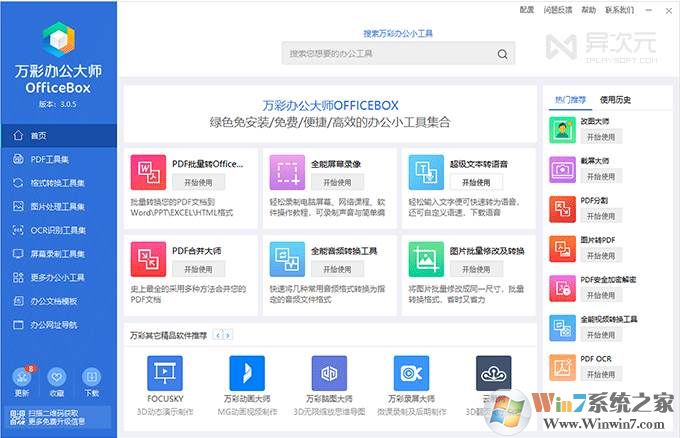The width and height of the screenshot is (681, 438).
Task: Click the PDF批量转Office tool icon
Action: (148, 172)
